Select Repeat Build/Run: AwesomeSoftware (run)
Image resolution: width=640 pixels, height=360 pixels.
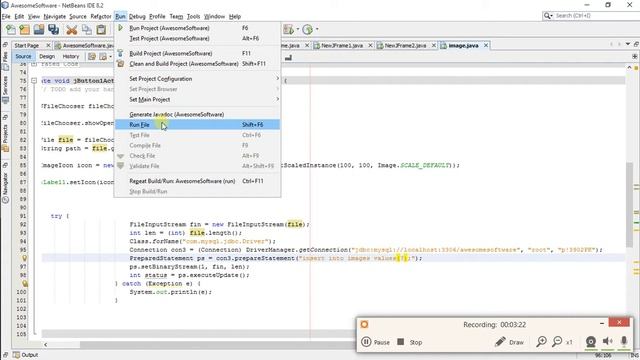coord(198,181)
